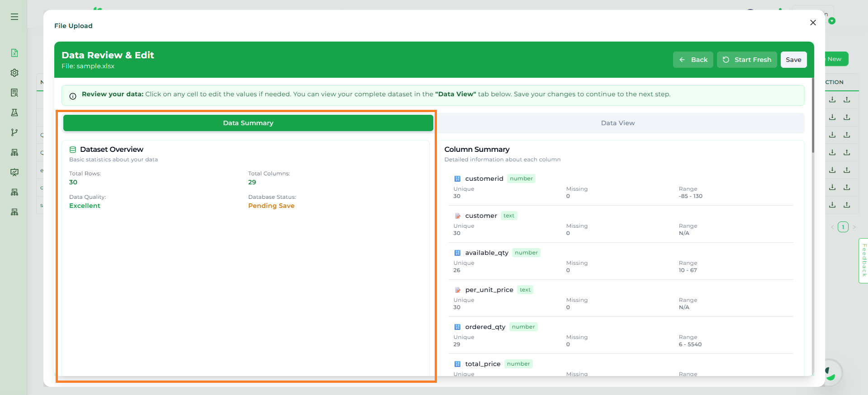
Task: Click download icon in first action row
Action: coord(832,99)
